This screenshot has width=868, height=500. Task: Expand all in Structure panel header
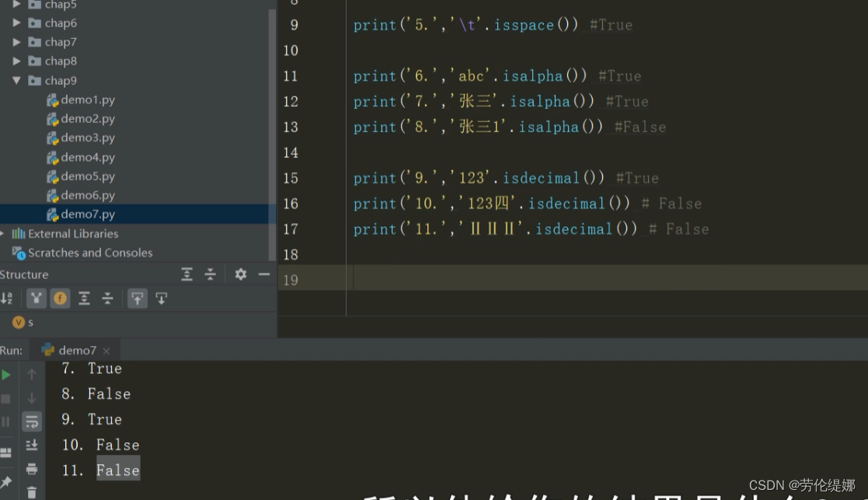click(x=187, y=274)
